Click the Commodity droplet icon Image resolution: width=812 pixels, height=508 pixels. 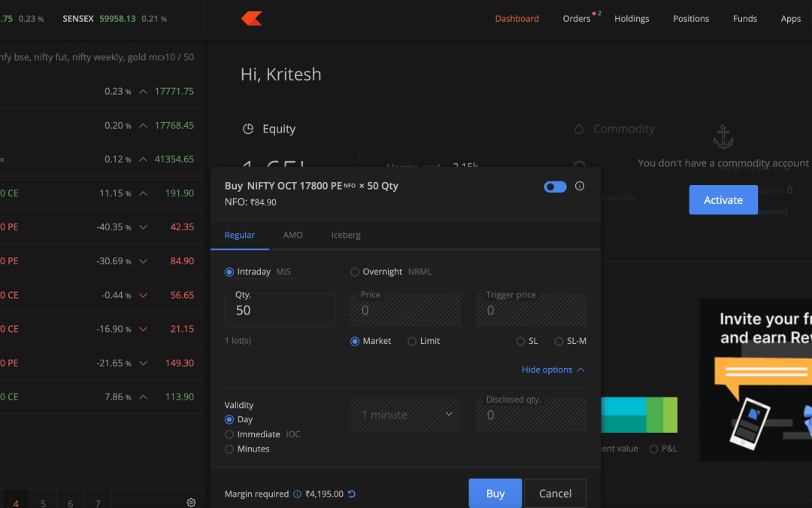(x=579, y=129)
